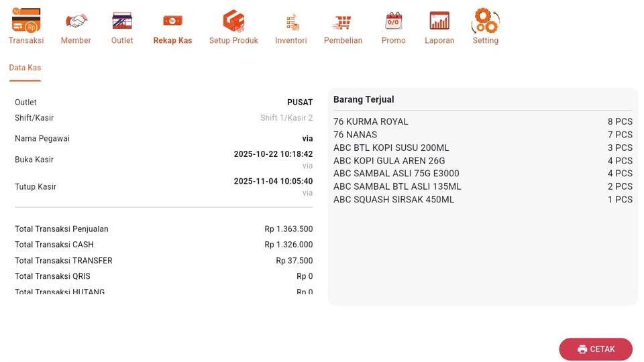Click the 1 PCS quantity
Screen dimensions: 644x362
620,200
